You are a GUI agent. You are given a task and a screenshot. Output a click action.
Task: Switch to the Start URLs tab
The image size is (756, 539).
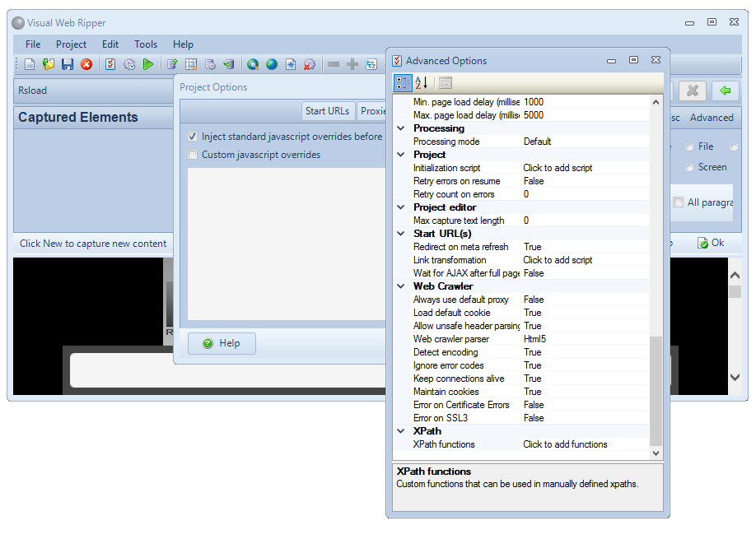tap(328, 111)
